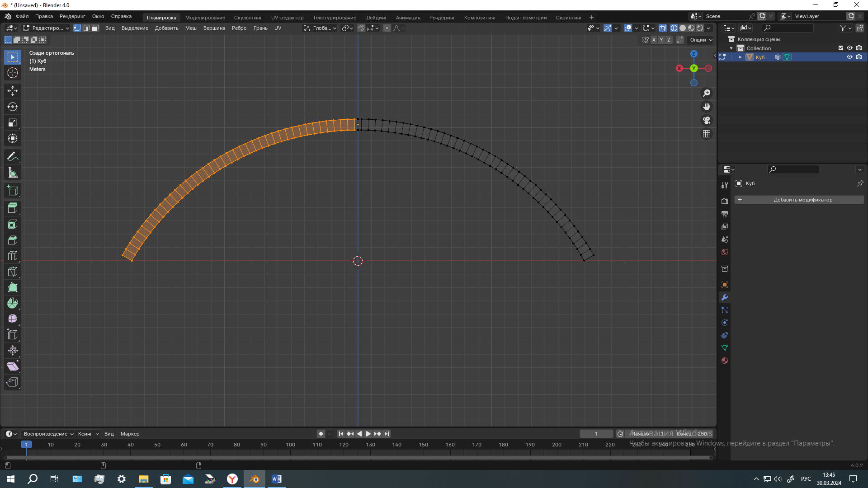Open the Edit Mode dropdown
Viewport: 868px width, 488px height.
click(46, 28)
